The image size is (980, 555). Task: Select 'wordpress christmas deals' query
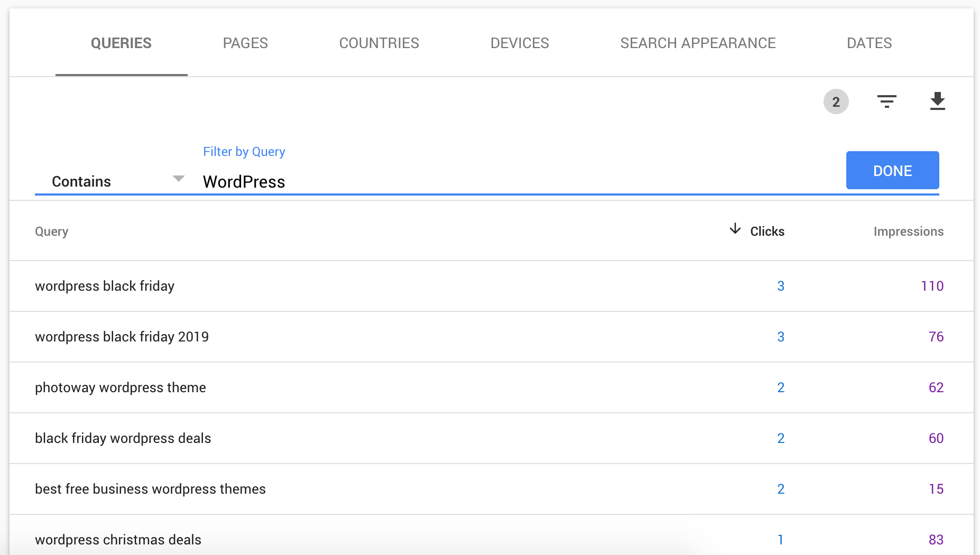[x=492, y=535]
